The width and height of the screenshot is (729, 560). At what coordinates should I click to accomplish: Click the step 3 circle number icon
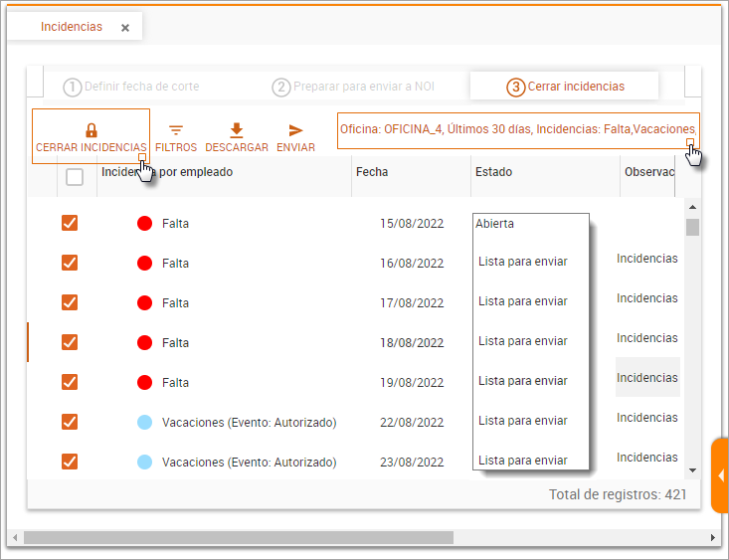[515, 87]
